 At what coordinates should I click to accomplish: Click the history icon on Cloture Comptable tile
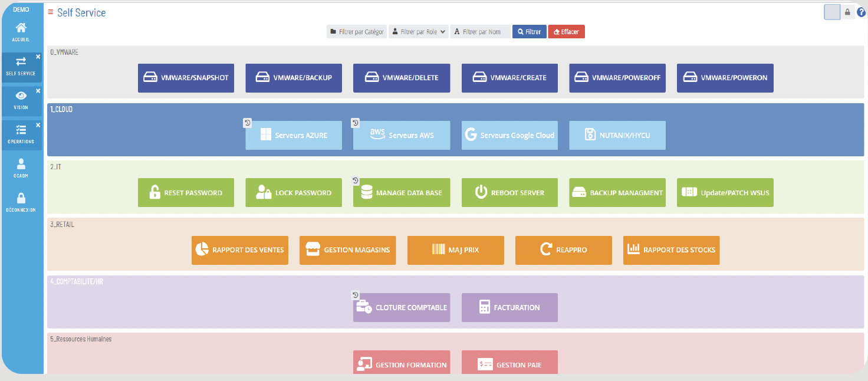pyautogui.click(x=356, y=295)
